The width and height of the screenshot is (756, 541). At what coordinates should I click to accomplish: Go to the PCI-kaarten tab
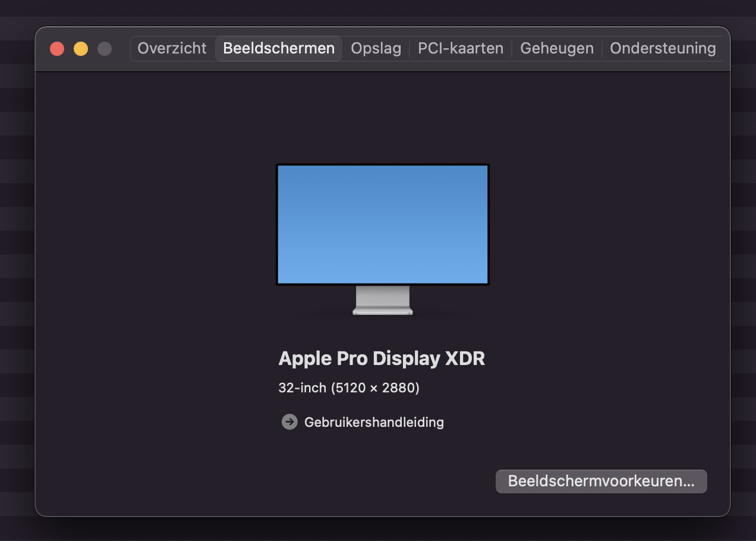point(461,48)
